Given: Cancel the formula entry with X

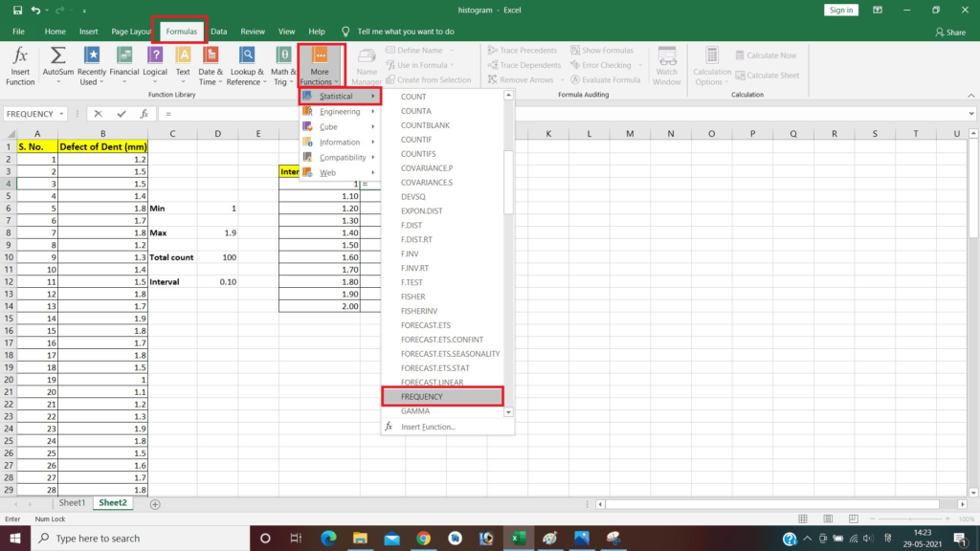Looking at the screenshot, I should coord(99,114).
